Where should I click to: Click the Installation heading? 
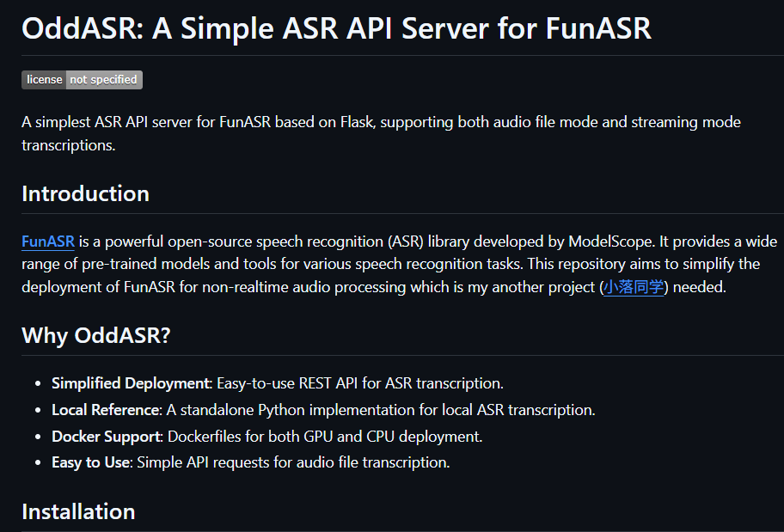click(78, 511)
